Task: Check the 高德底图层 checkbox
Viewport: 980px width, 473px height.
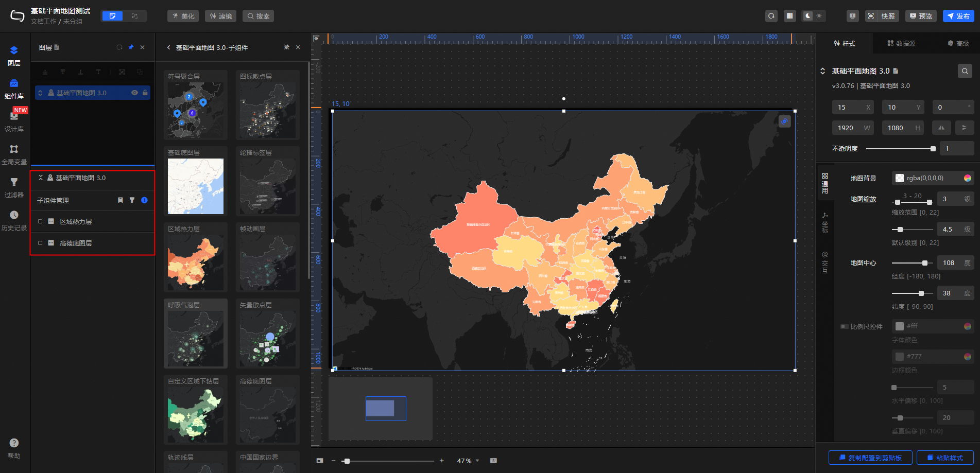Action: [x=40, y=243]
